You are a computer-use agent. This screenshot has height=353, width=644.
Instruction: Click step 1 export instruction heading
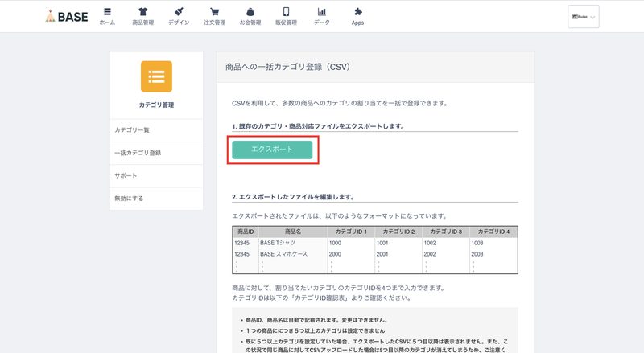coord(318,126)
